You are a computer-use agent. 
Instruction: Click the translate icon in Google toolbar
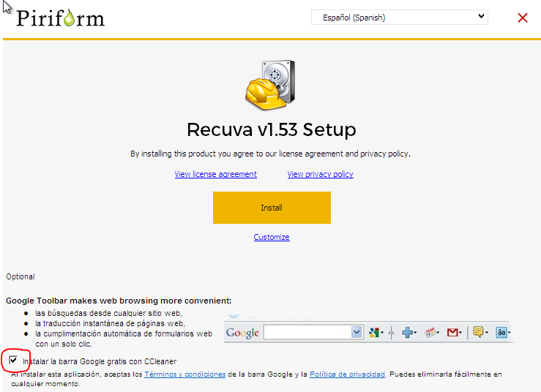click(x=501, y=333)
